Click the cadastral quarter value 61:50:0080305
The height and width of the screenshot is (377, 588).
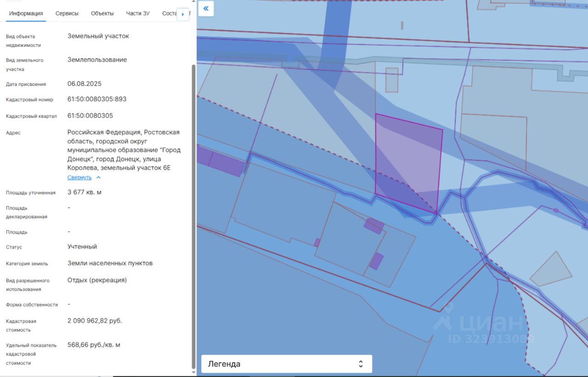(x=90, y=115)
